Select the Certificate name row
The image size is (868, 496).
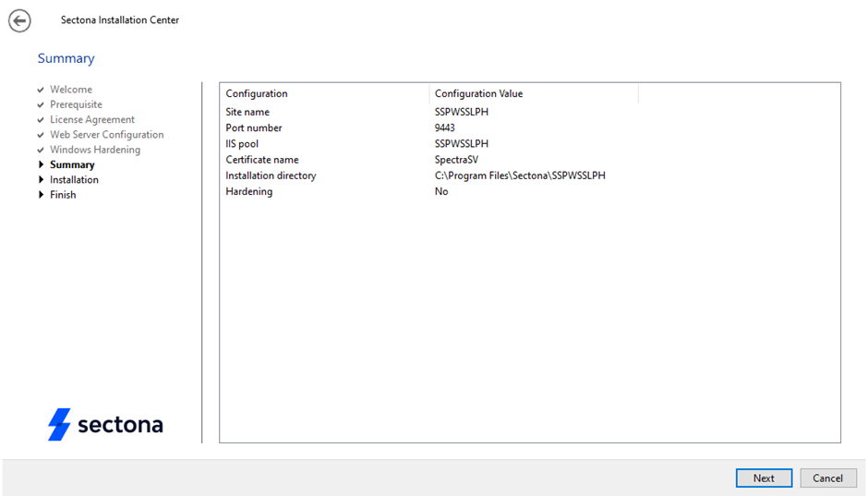coord(262,160)
